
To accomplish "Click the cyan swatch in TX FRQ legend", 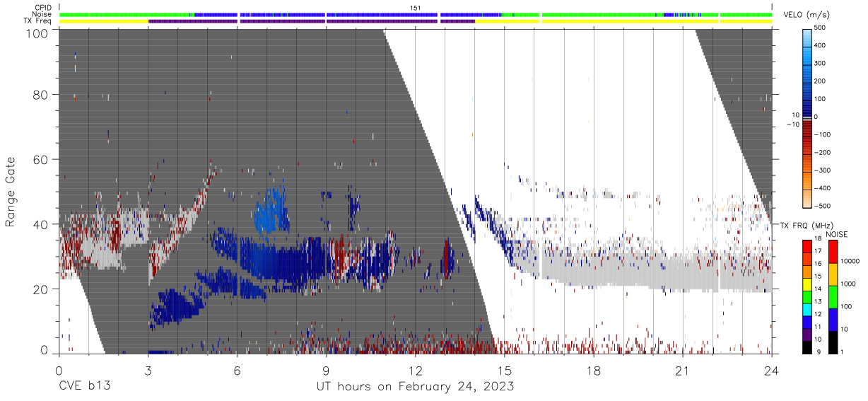I will (x=807, y=308).
